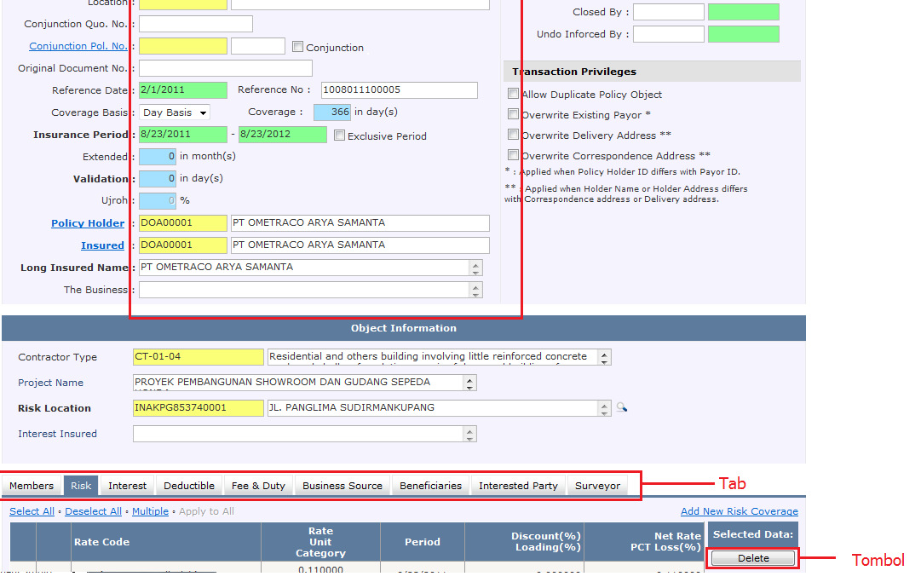Click the Select All link
The height and width of the screenshot is (588, 921).
point(32,511)
